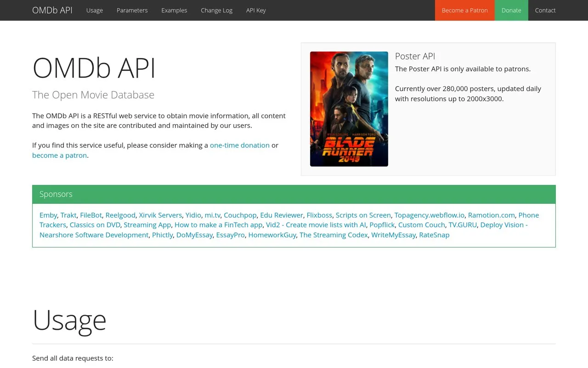Open the RateSnap sponsor link
Image resolution: width=588 pixels, height=368 pixels.
(434, 235)
